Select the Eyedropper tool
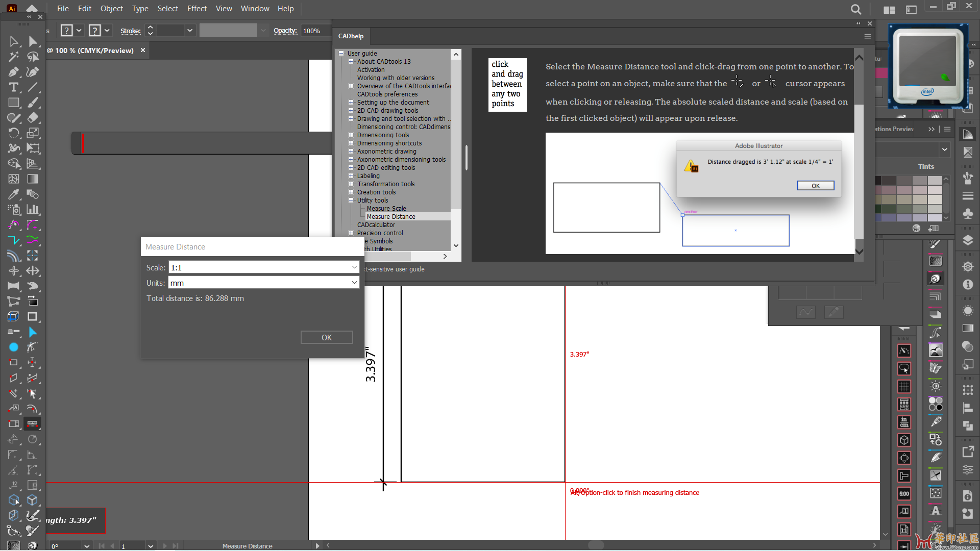This screenshot has width=980, height=551. tap(14, 194)
